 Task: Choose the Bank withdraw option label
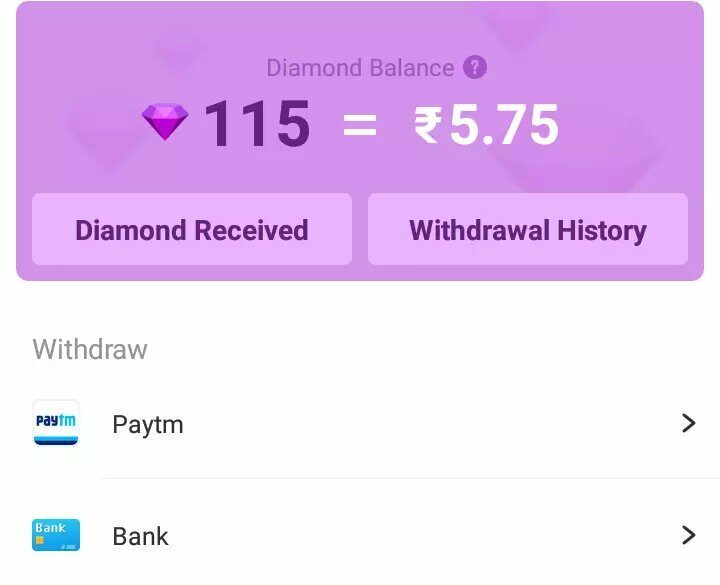coord(141,536)
